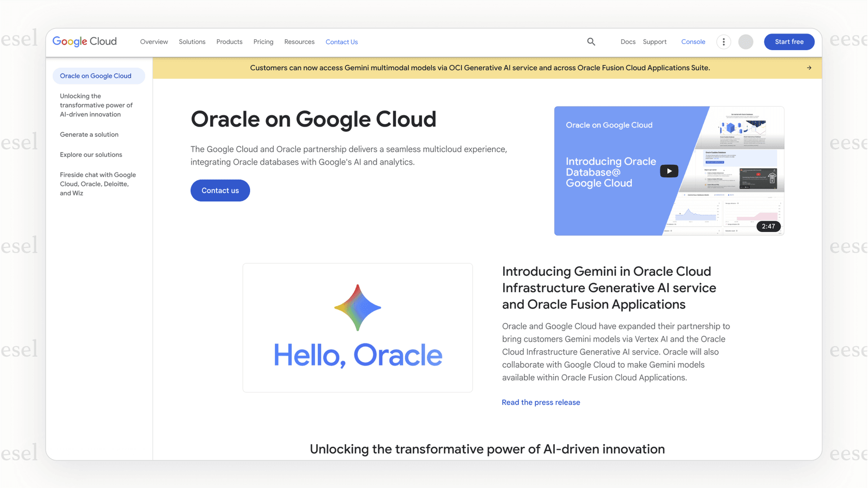
Task: Follow the arrow on the Gemini announcement banner
Action: tap(810, 68)
